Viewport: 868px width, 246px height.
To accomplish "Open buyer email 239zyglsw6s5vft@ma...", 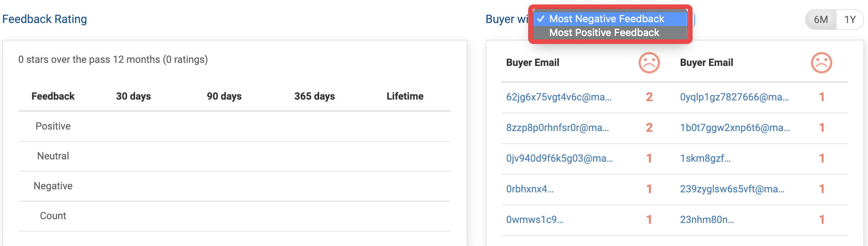I will click(732, 189).
